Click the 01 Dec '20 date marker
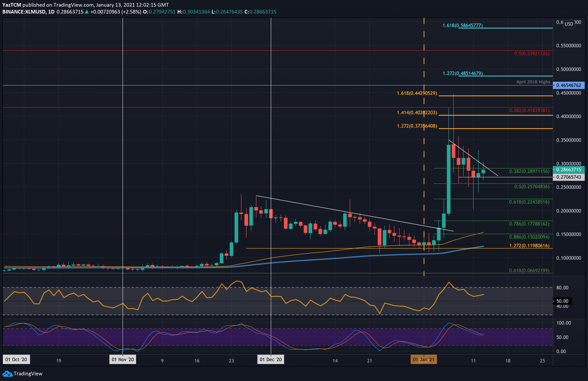The height and width of the screenshot is (381, 588). pos(271,359)
